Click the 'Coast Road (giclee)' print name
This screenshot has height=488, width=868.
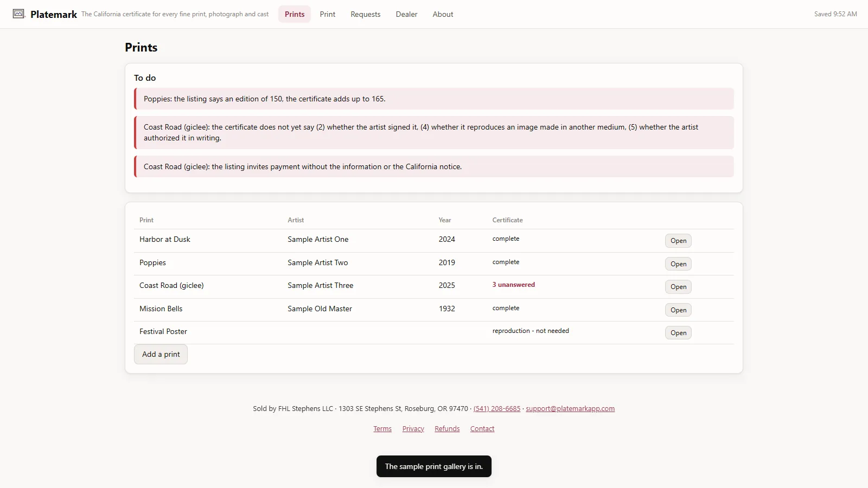[x=171, y=285]
